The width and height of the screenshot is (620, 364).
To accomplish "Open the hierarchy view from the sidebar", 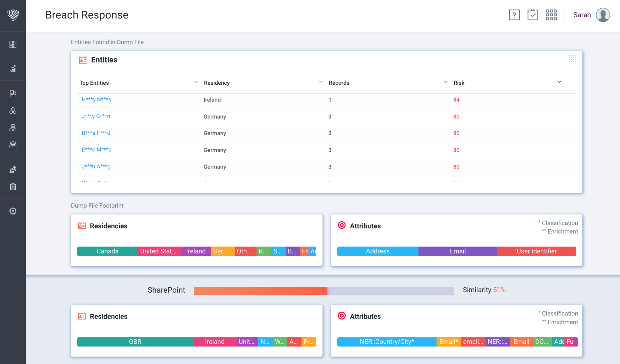I will coord(13,127).
